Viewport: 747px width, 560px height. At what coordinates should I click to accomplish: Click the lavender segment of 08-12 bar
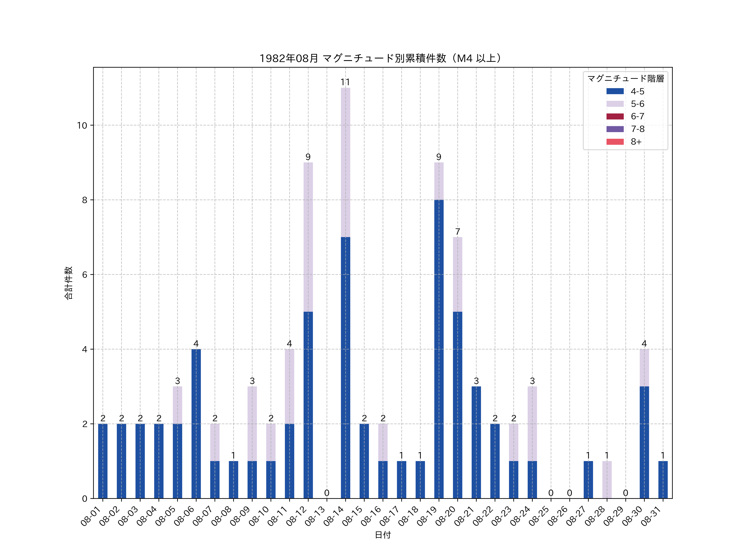point(308,237)
